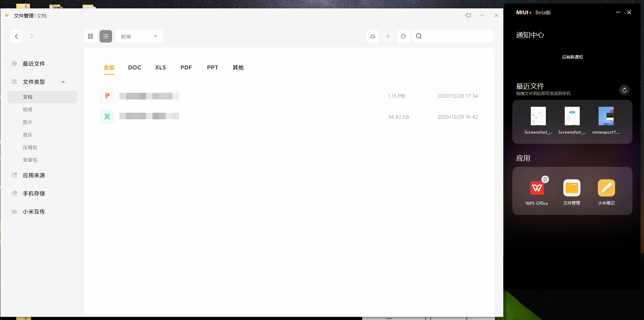Switch to grid view layout
Image resolution: width=644 pixels, height=320 pixels.
coord(90,36)
